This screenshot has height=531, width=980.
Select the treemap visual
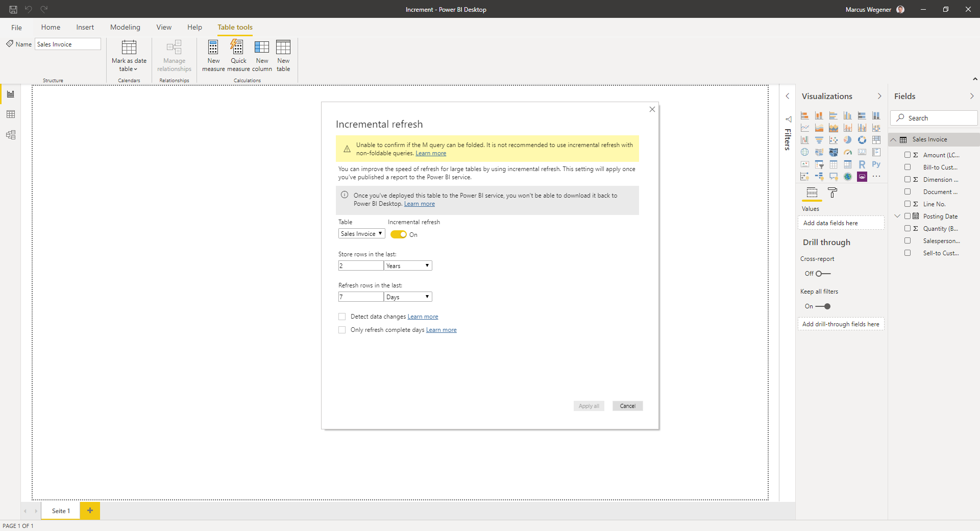coord(876,140)
